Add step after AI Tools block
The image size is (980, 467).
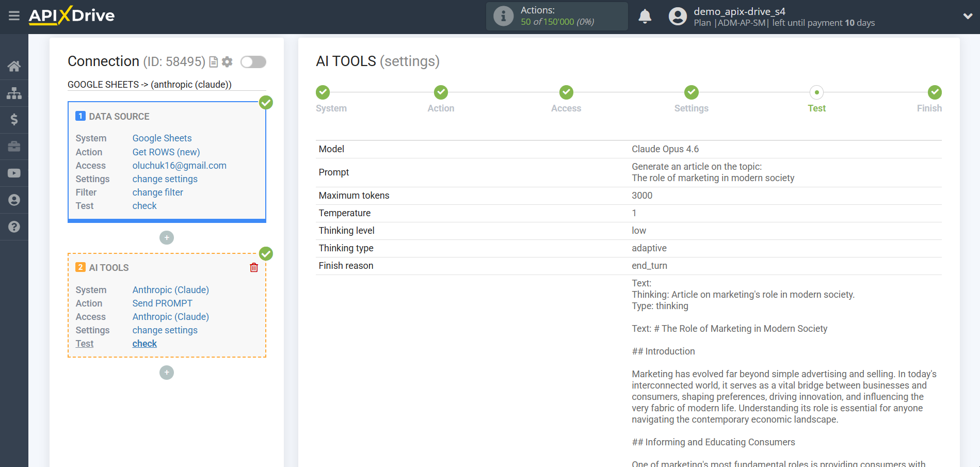pos(167,373)
